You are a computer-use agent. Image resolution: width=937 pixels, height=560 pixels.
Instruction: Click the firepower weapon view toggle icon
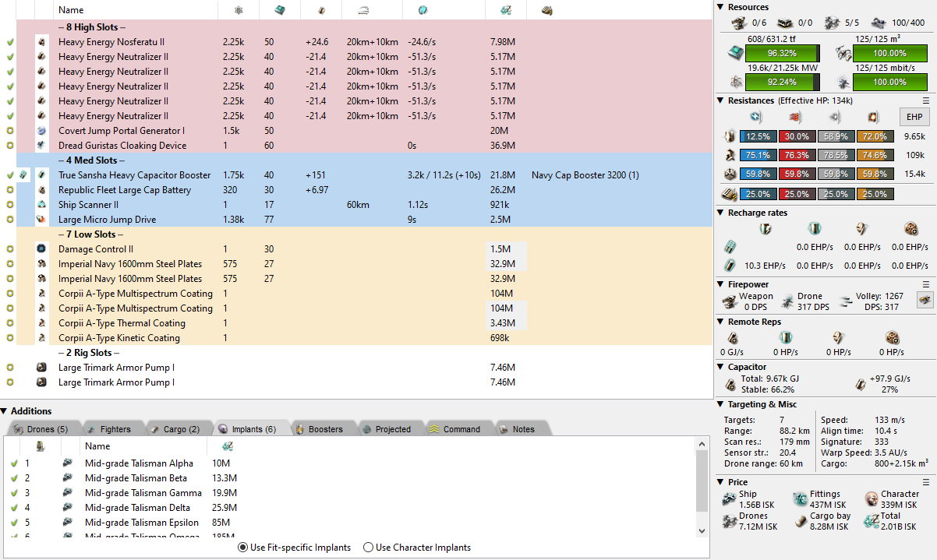pos(925,301)
